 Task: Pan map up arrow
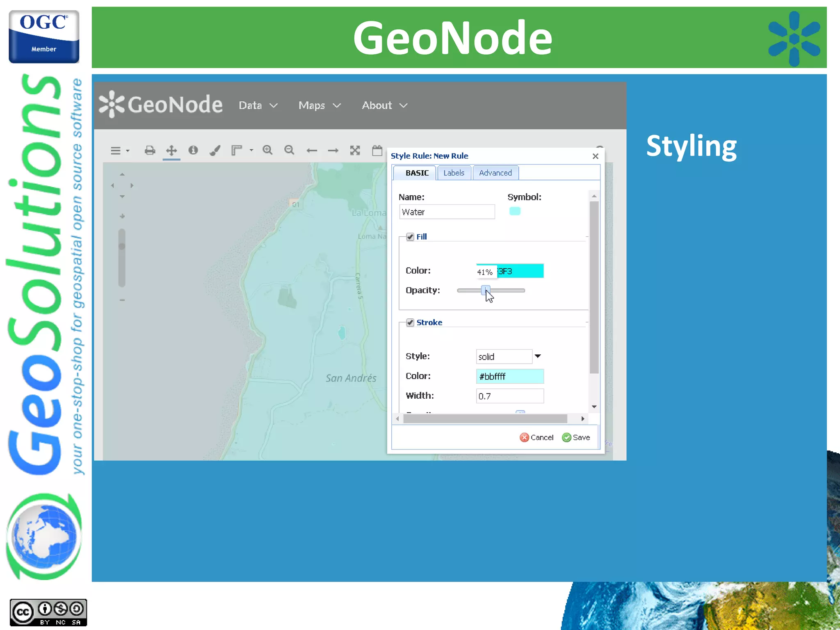pos(122,174)
